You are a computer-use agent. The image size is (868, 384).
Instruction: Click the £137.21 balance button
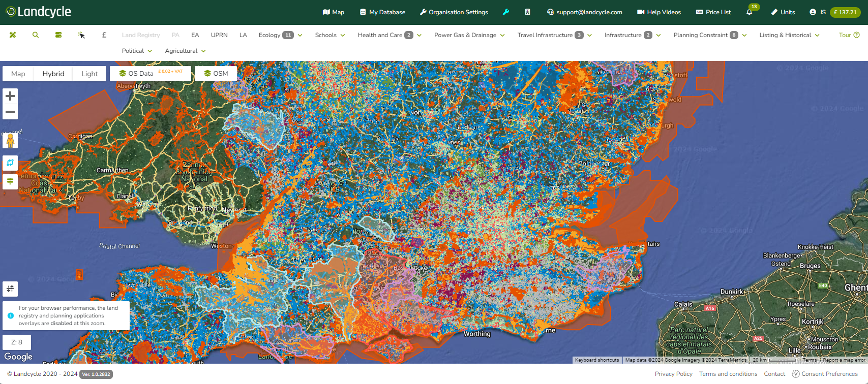click(845, 12)
